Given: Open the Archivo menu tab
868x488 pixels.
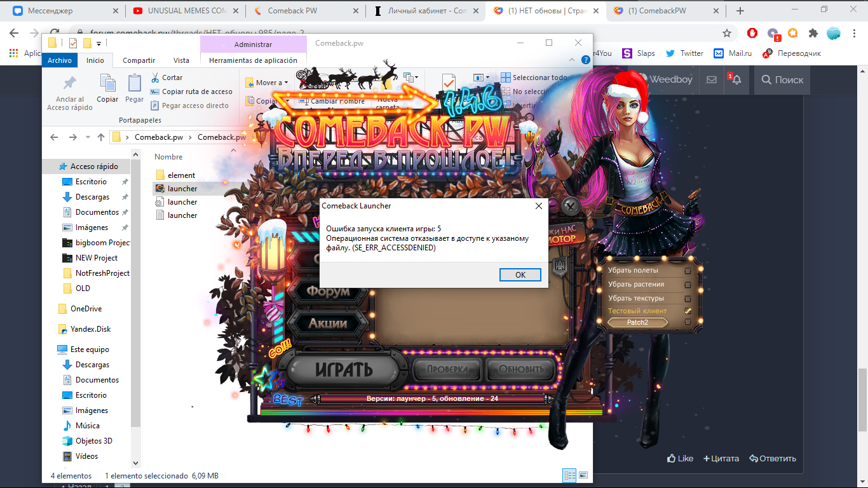Looking at the screenshot, I should click(60, 60).
